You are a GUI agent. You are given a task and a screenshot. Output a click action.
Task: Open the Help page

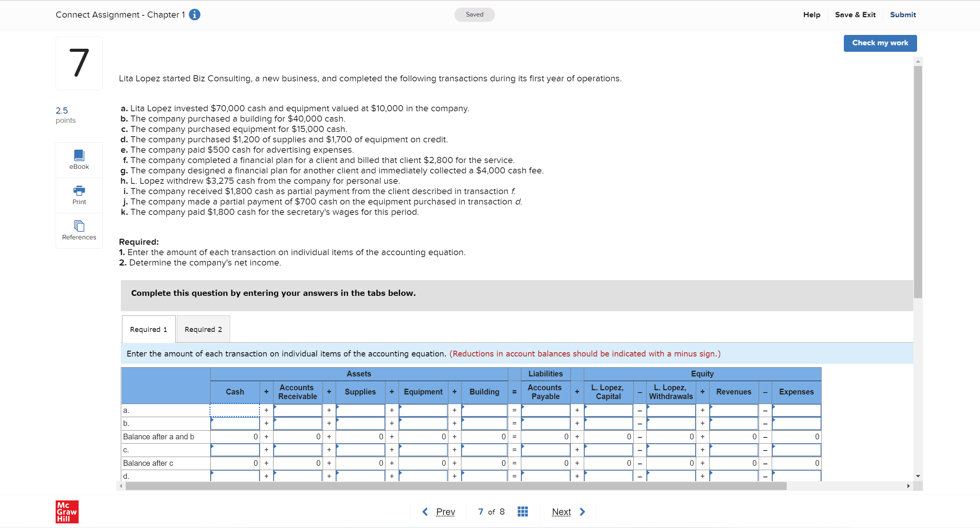click(812, 15)
